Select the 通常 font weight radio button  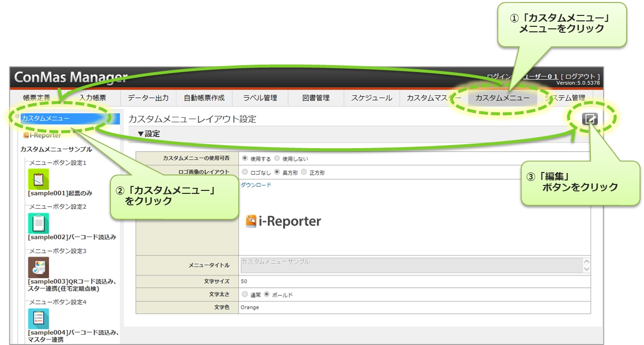[x=244, y=294]
